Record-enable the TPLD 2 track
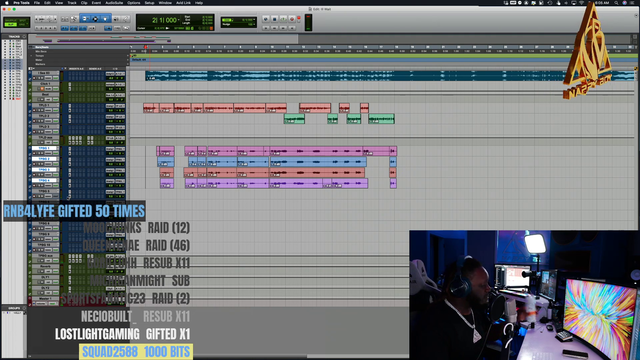The width and height of the screenshot is (640, 360). click(x=34, y=121)
